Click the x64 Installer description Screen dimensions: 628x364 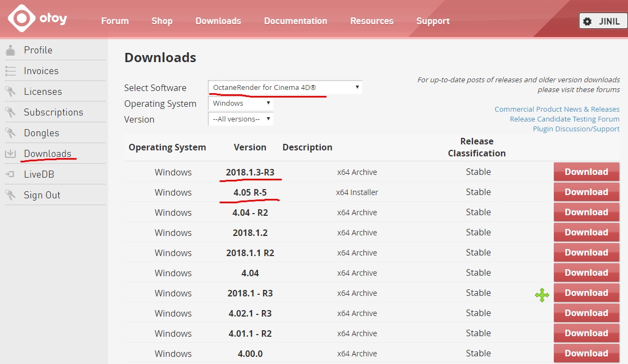[x=357, y=192]
